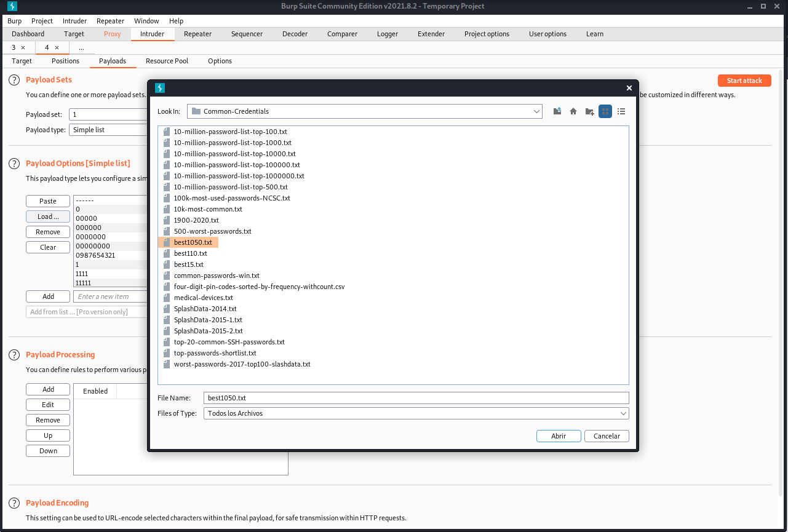
Task: Select best110.txt file
Action: (190, 253)
